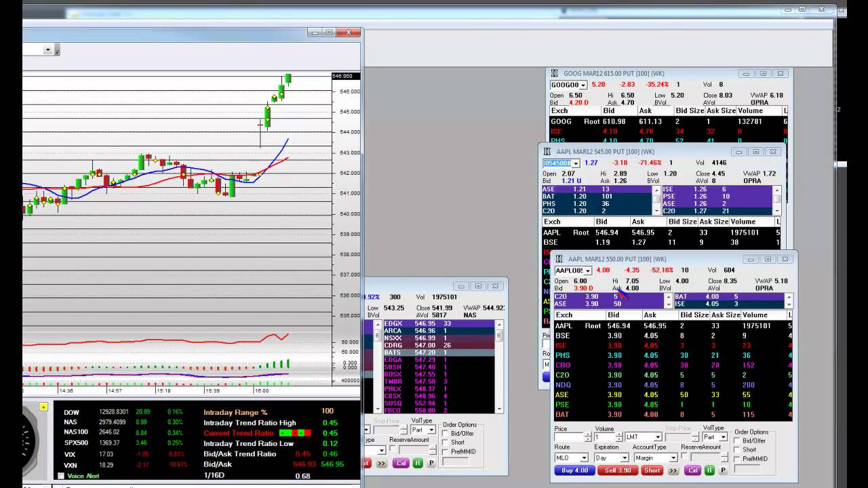Open VolType Part dropdown in AAPL stock window

pyautogui.click(x=431, y=430)
